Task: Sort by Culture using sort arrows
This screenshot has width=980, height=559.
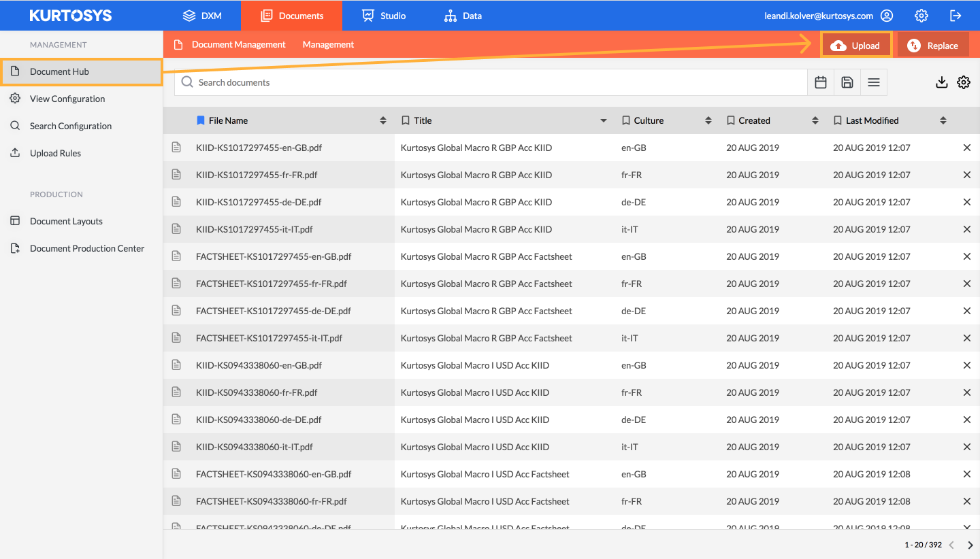Action: pos(708,120)
